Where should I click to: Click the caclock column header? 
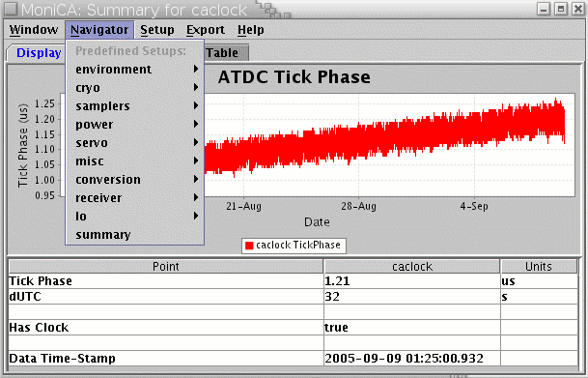412,267
